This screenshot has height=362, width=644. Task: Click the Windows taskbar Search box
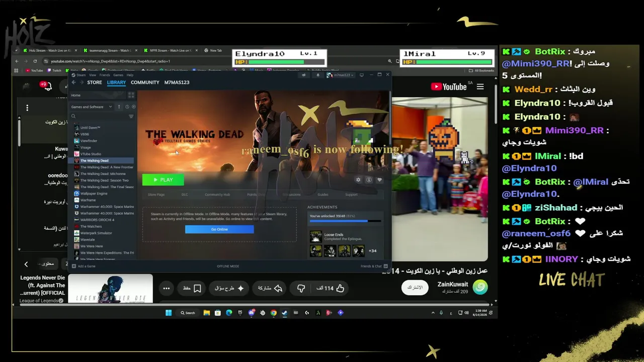pyautogui.click(x=188, y=313)
